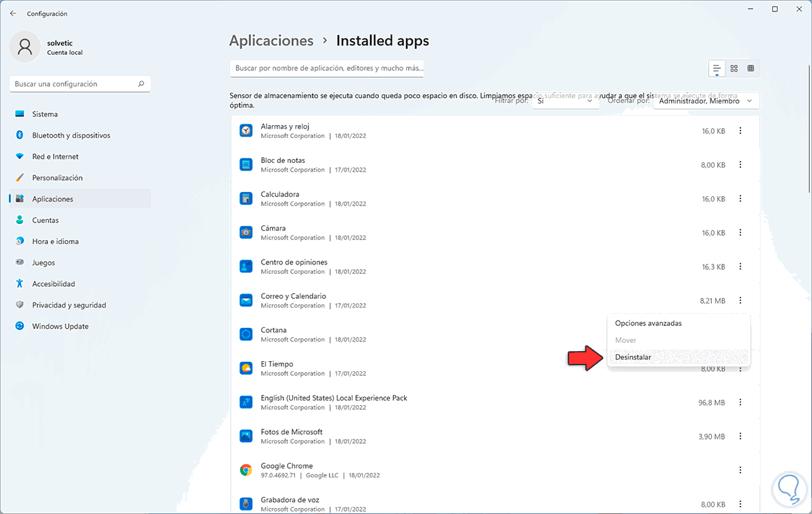Open the Filtrar por dropdown
This screenshot has height=514, width=812.
(566, 101)
